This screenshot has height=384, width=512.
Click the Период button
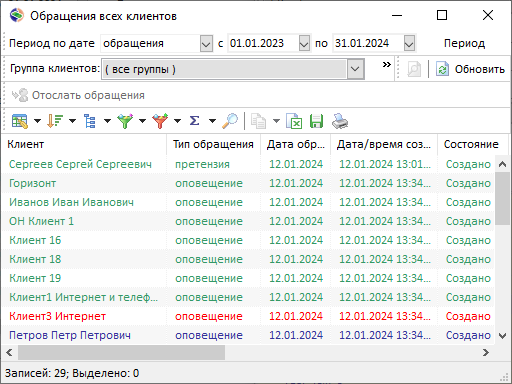(x=464, y=43)
